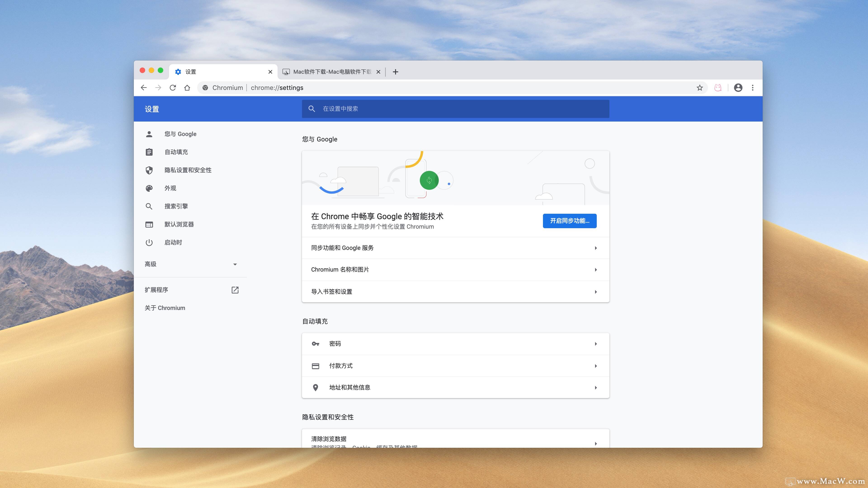Select 外观 in sidebar
Image resolution: width=868 pixels, height=488 pixels.
(170, 188)
